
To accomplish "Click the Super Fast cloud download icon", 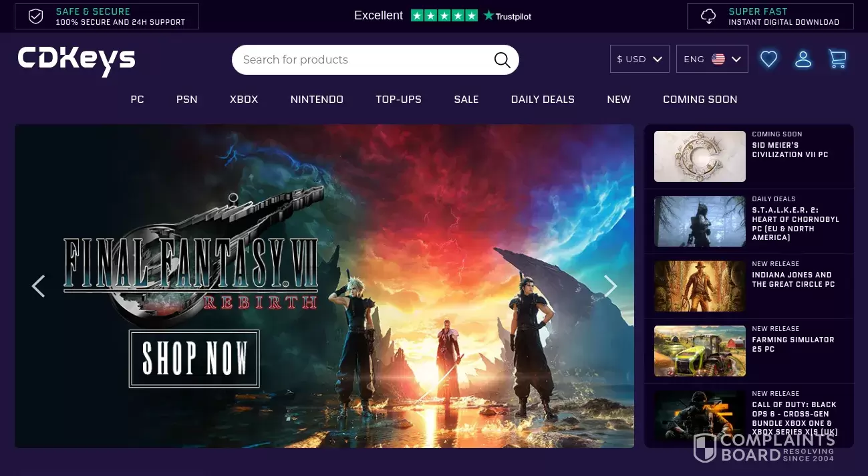I will tap(708, 17).
